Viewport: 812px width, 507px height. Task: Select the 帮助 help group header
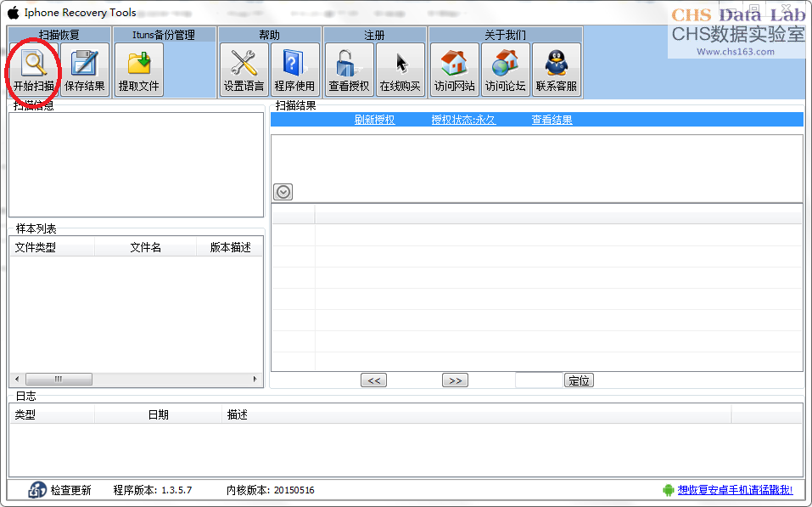(x=269, y=35)
